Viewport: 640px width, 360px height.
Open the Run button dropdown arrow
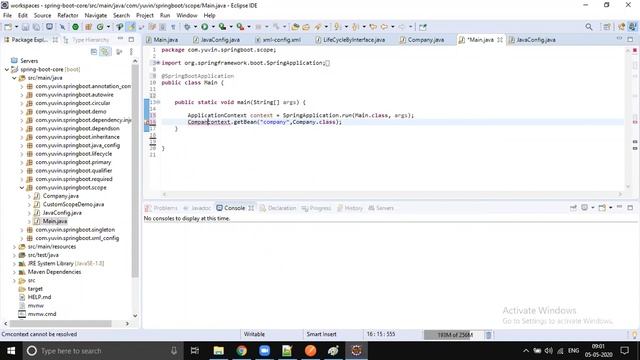pyautogui.click(x=213, y=27)
